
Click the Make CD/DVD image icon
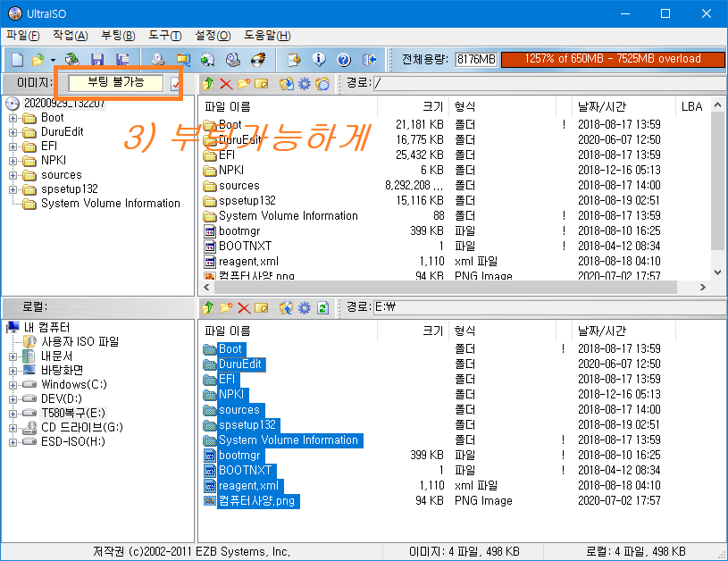158,60
